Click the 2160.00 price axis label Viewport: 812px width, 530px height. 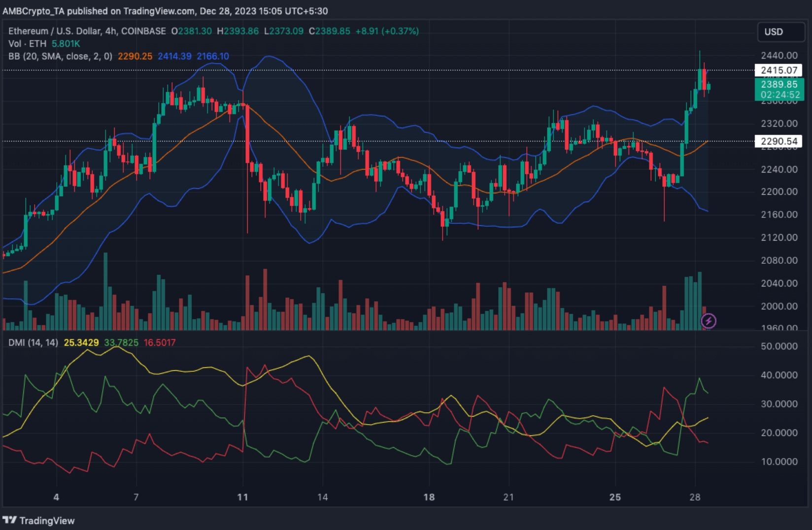pyautogui.click(x=779, y=214)
